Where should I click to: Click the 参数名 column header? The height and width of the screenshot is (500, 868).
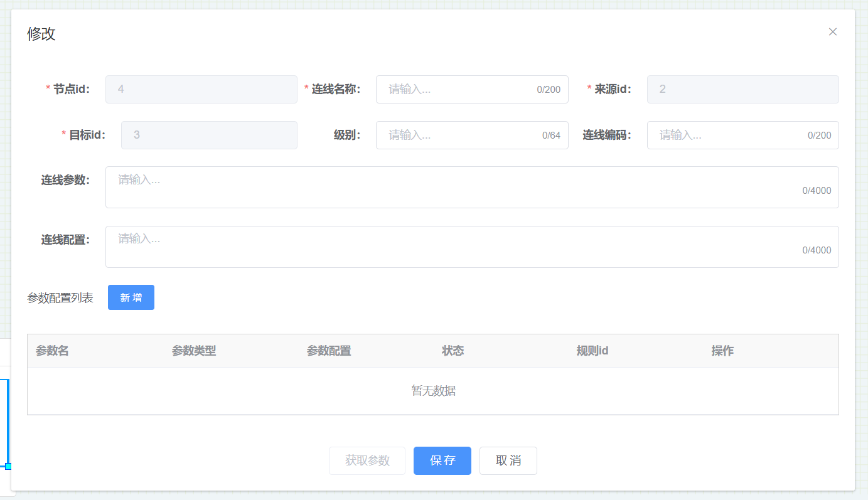point(51,351)
